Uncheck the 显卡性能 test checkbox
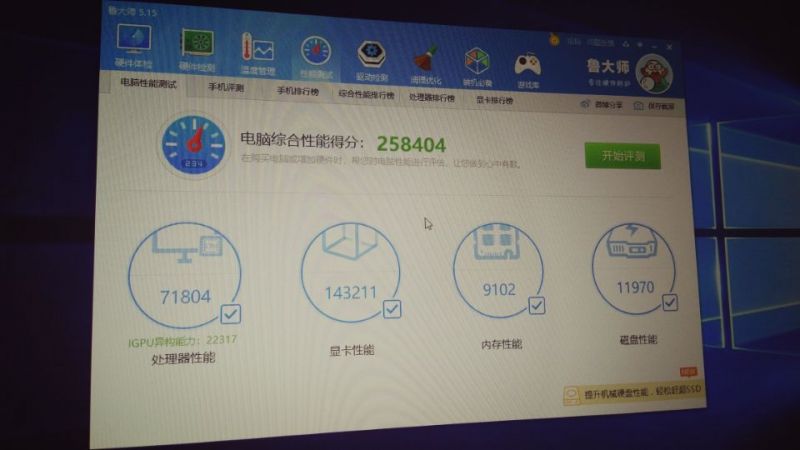The image size is (800, 450). (392, 309)
